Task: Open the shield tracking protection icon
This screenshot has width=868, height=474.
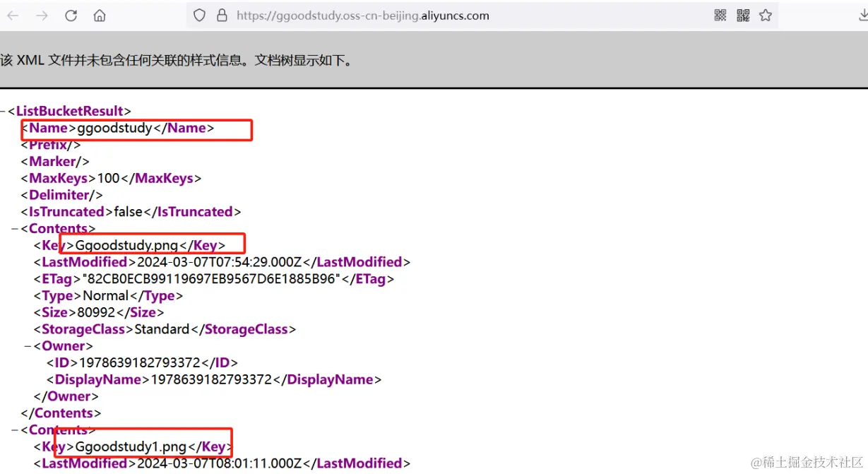Action: click(x=200, y=16)
